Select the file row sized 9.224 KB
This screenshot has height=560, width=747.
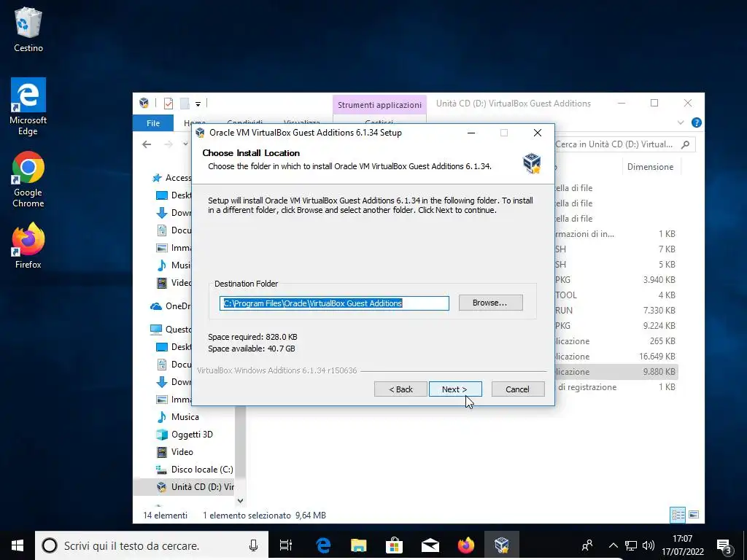(x=616, y=326)
